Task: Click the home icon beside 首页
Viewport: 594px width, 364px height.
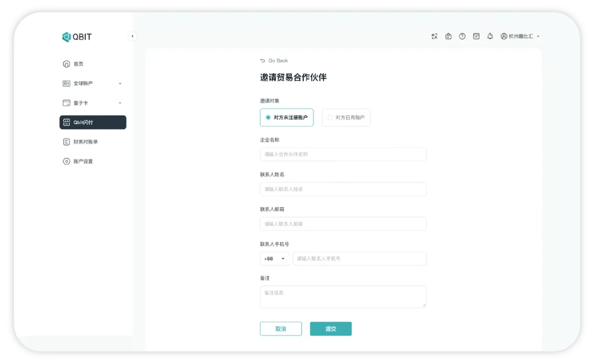Action: point(67,64)
